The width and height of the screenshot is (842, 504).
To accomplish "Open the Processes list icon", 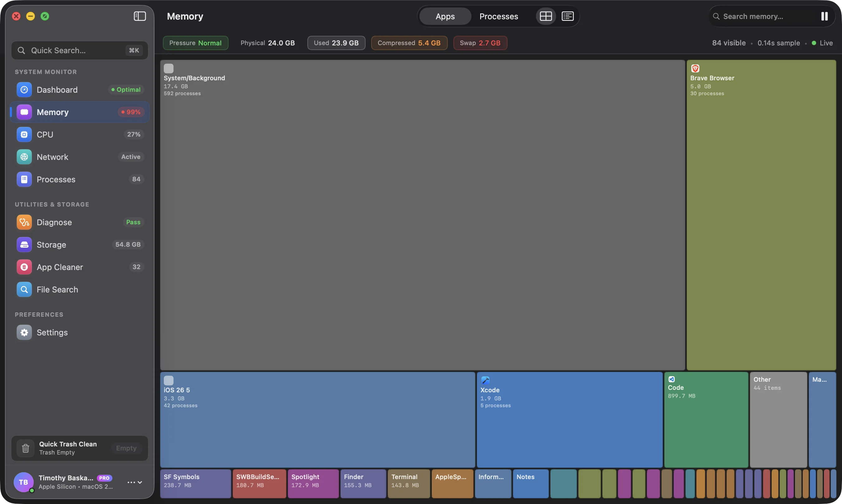I will pyautogui.click(x=24, y=179).
